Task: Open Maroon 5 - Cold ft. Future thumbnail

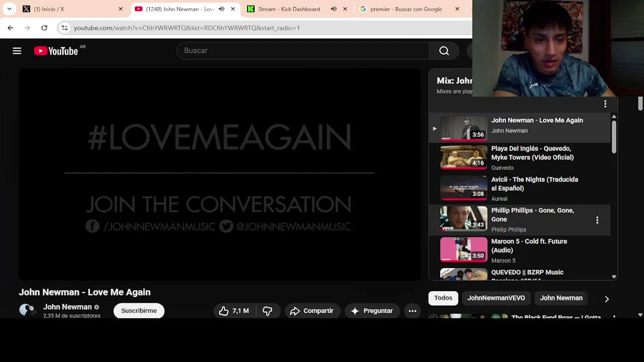Action: coord(464,250)
